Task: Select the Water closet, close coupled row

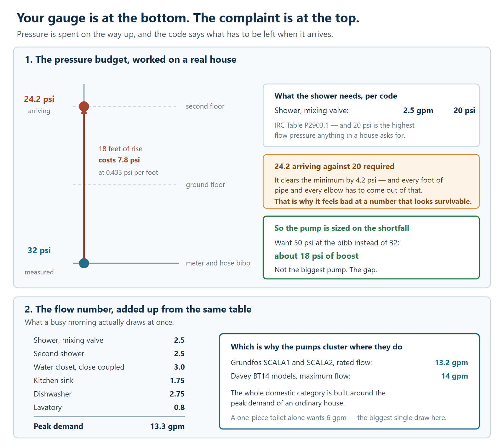Action: 109,367
